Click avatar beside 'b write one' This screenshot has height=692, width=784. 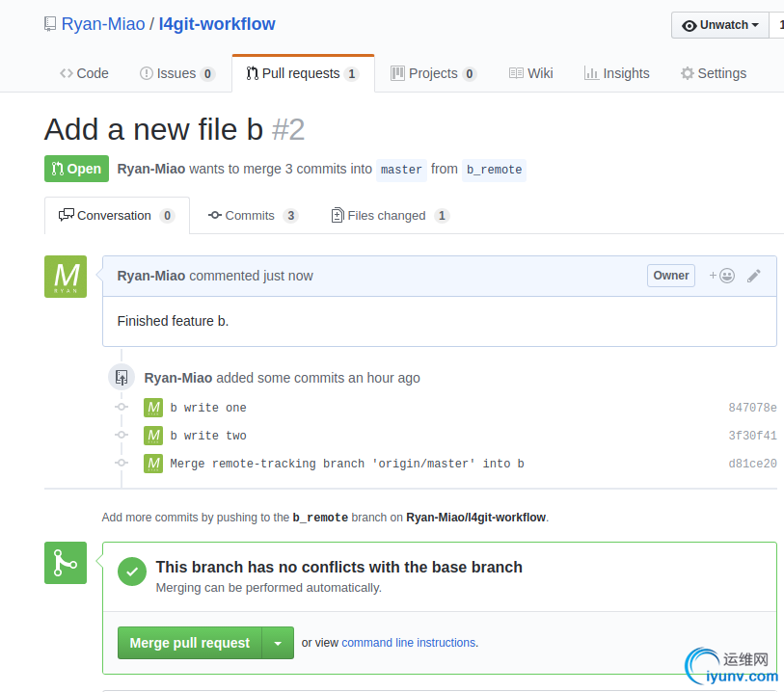[153, 408]
